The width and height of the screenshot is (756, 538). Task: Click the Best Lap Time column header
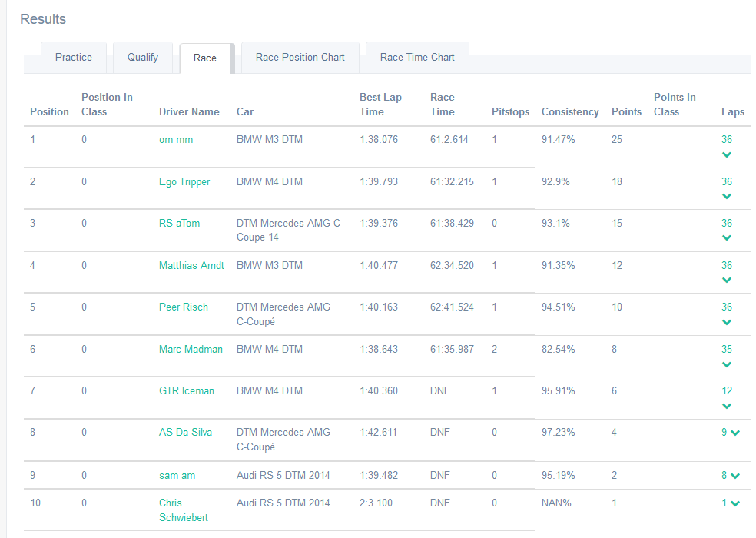tap(380, 105)
